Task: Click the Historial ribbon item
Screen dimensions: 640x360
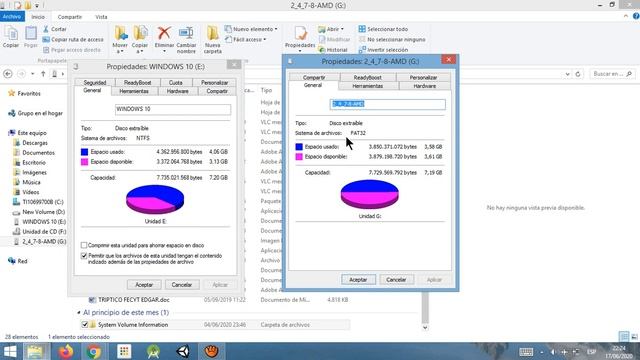Action: pos(333,50)
